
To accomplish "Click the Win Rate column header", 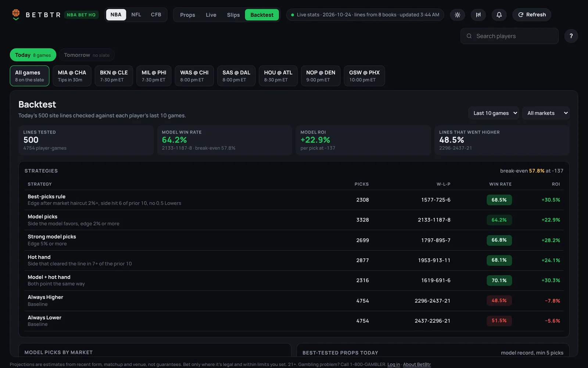I will (500, 184).
